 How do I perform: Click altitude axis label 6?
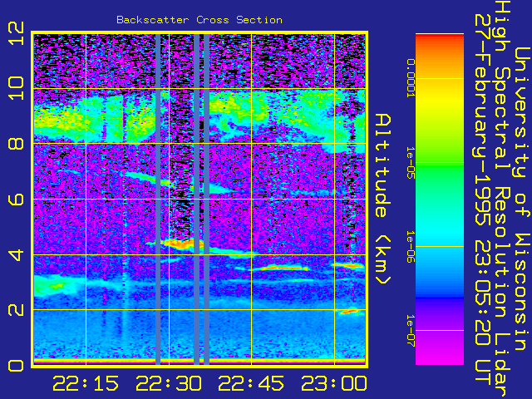pos(17,199)
